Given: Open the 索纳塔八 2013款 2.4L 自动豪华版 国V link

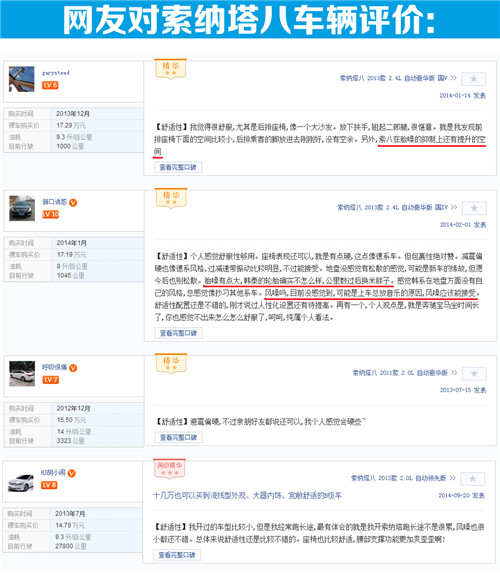Looking at the screenshot, I should [398, 78].
